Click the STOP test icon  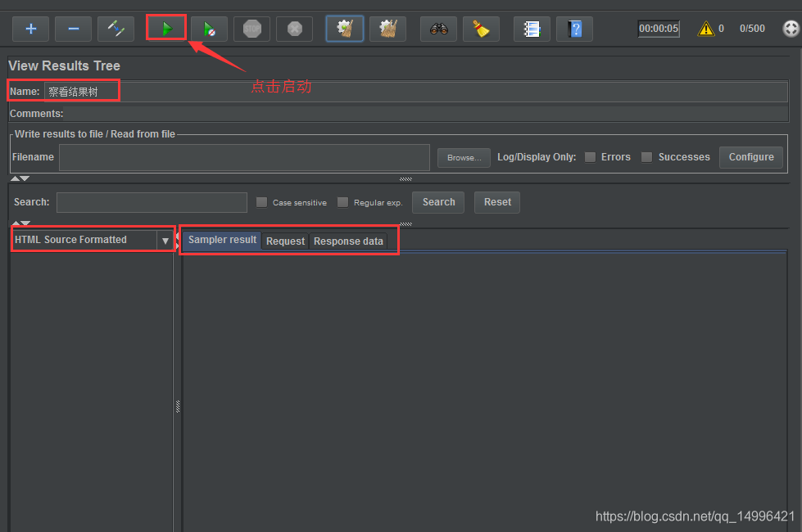pos(251,29)
